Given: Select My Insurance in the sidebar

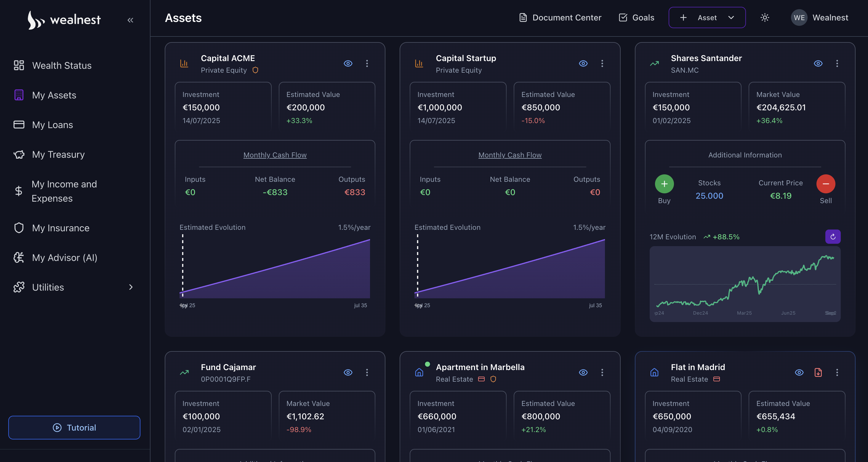Looking at the screenshot, I should coord(61,228).
